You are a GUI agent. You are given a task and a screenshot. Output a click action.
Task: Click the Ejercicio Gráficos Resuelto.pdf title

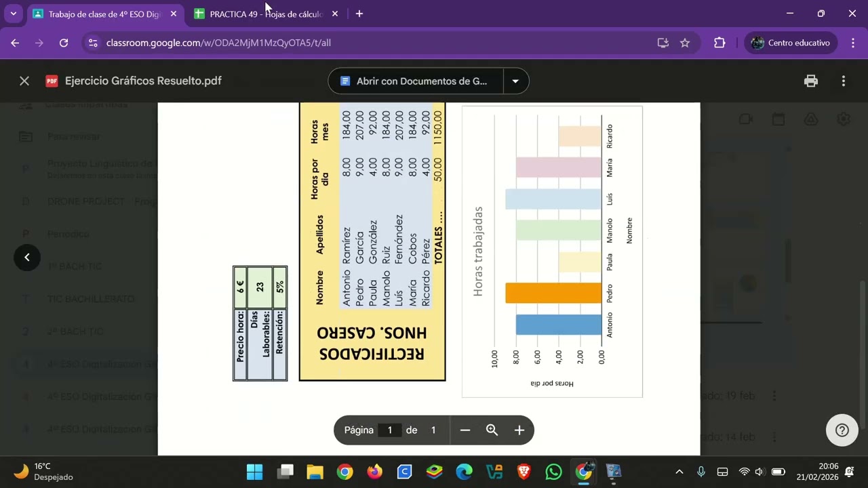143,81
